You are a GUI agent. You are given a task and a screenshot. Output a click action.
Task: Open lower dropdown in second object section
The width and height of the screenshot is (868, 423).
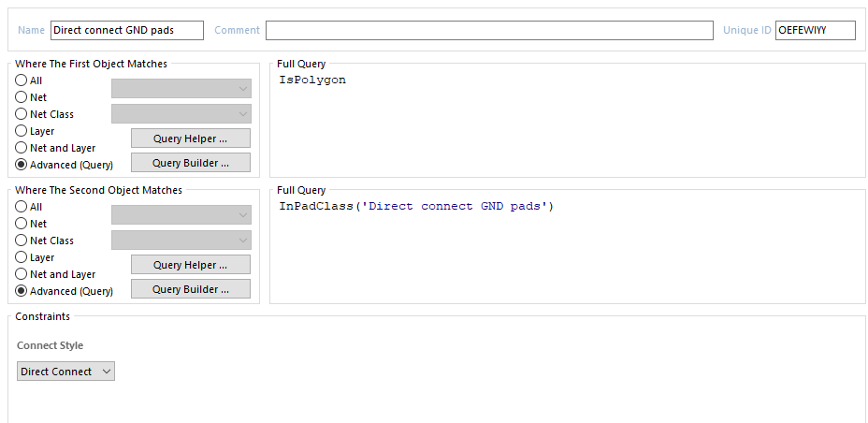coord(181,240)
